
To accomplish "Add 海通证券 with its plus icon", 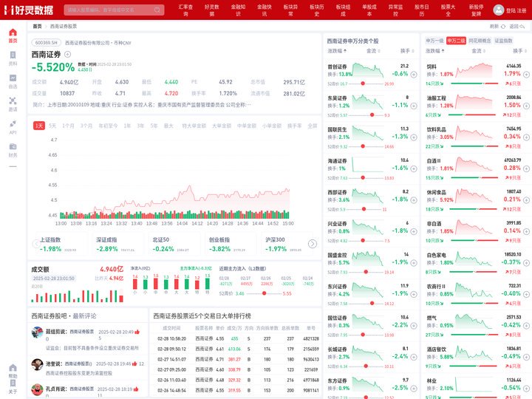I will click(414, 168).
